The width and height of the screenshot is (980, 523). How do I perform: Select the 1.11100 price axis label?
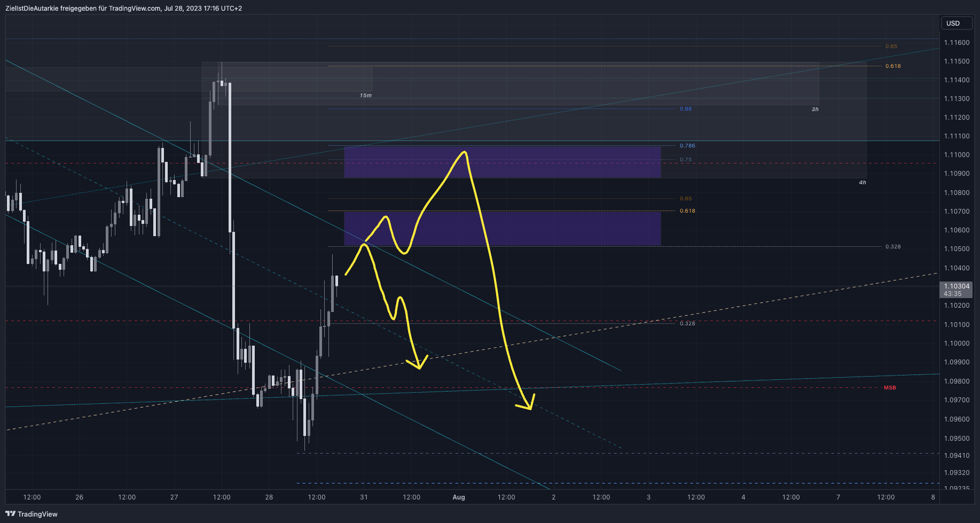957,136
